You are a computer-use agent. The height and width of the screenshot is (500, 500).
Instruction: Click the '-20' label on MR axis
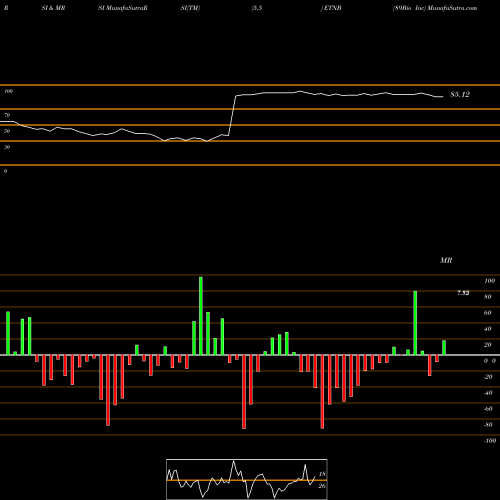click(488, 377)
